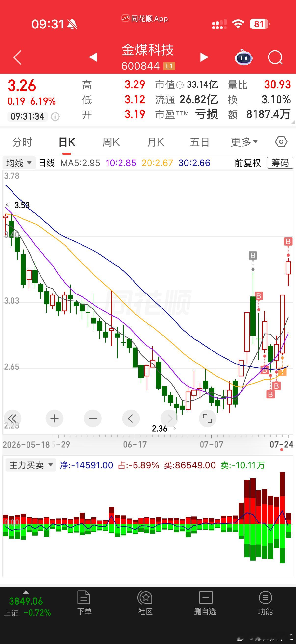Select the 日K tab

tap(67, 142)
